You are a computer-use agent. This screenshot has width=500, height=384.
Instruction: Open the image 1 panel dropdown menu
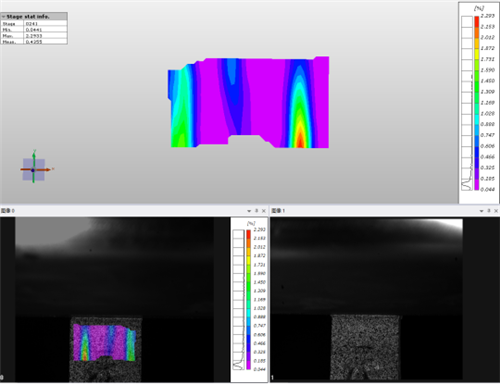(x=481, y=211)
